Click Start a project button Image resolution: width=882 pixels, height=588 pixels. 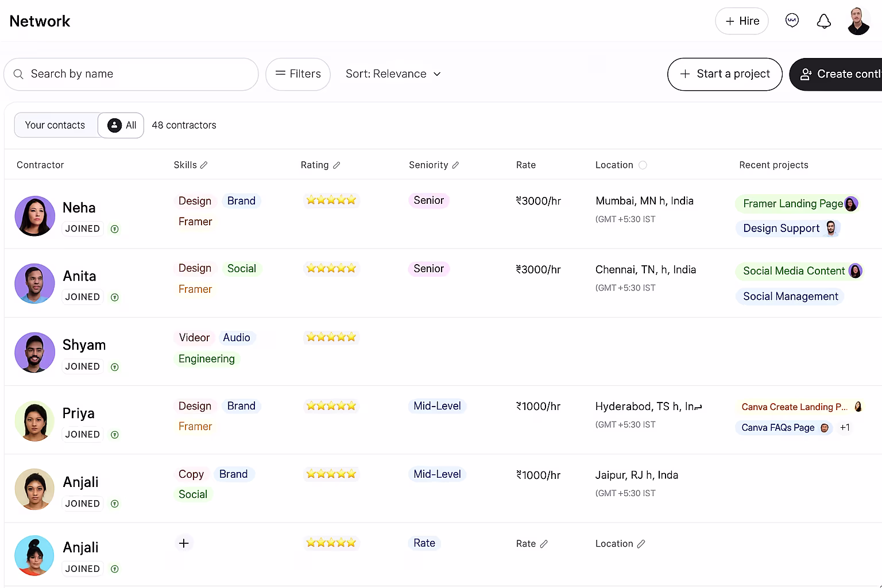click(724, 74)
